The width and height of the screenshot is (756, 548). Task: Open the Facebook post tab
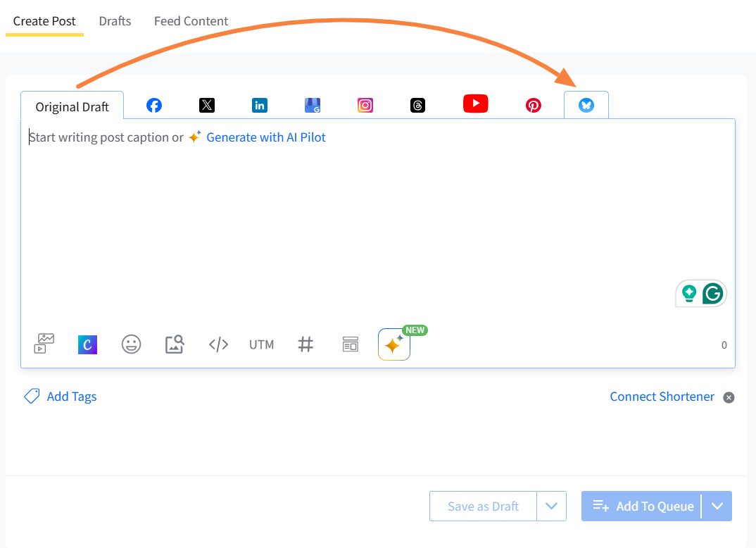pos(154,106)
